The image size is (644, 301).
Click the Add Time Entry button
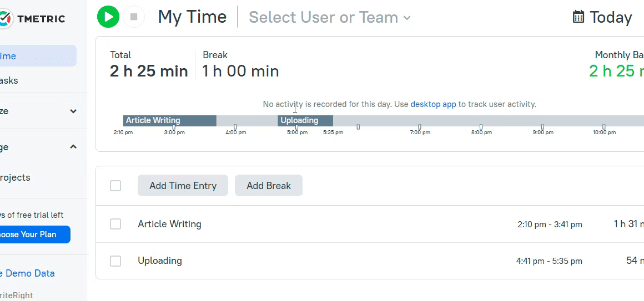(x=183, y=185)
